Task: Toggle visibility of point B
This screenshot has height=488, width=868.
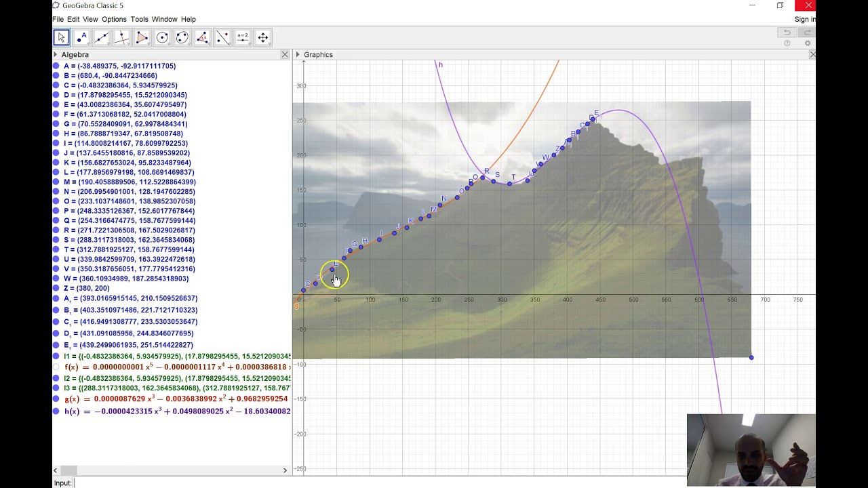Action: [x=56, y=76]
